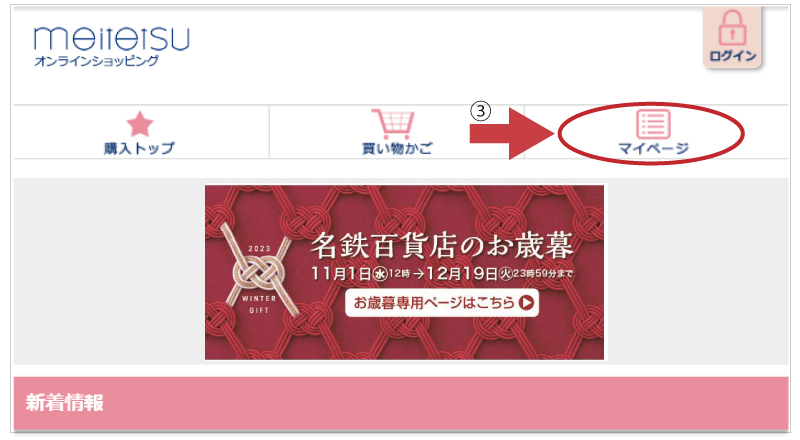This screenshot has height=440, width=800.
Task: Click the 新着情報 header bar
Action: click(x=401, y=403)
